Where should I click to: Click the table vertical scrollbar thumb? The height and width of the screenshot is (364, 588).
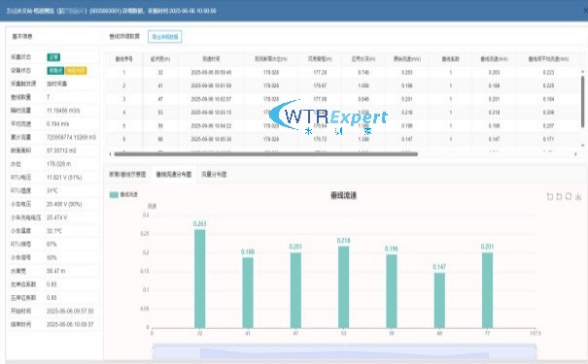click(582, 102)
